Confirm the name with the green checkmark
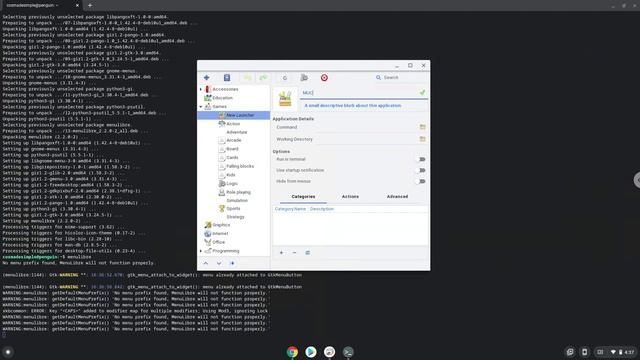640x360 pixels. (x=422, y=93)
